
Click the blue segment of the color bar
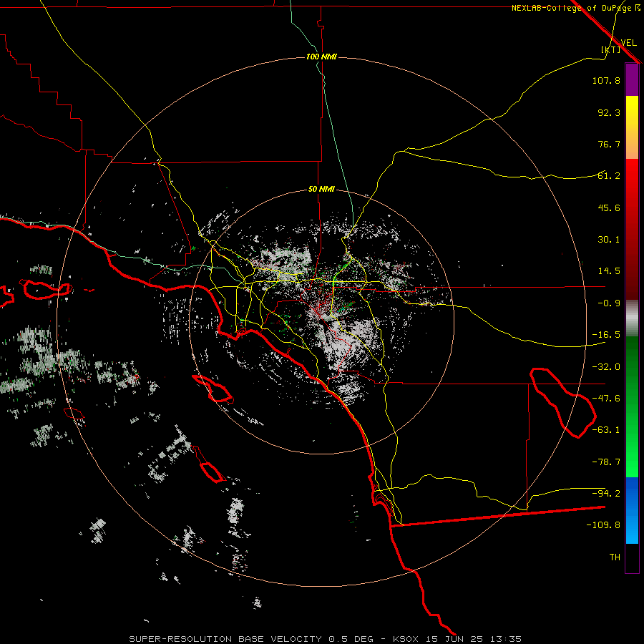632,510
